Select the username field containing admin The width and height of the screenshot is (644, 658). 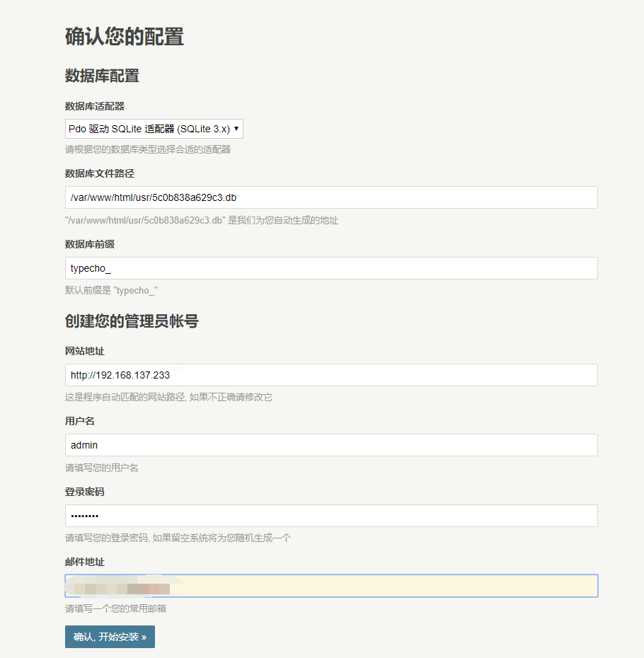point(331,445)
